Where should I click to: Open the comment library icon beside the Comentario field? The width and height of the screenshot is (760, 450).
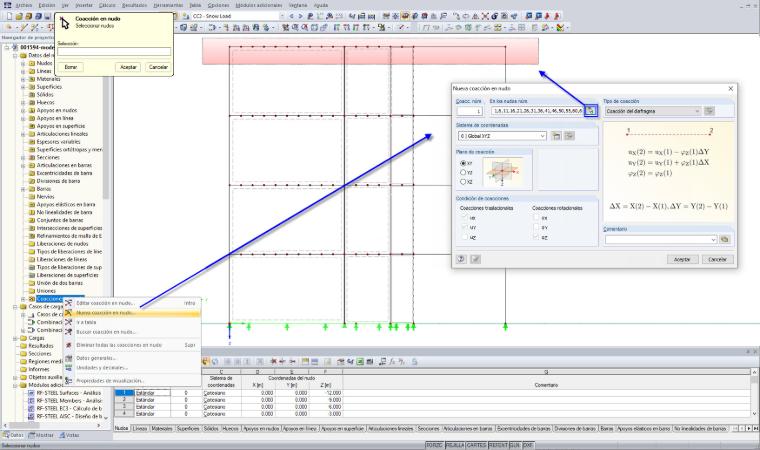(725, 240)
